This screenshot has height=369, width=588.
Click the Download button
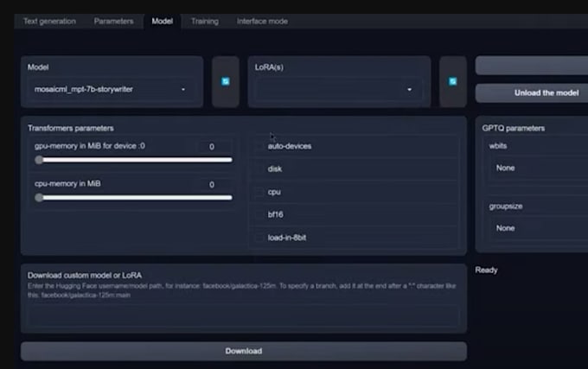pyautogui.click(x=244, y=351)
